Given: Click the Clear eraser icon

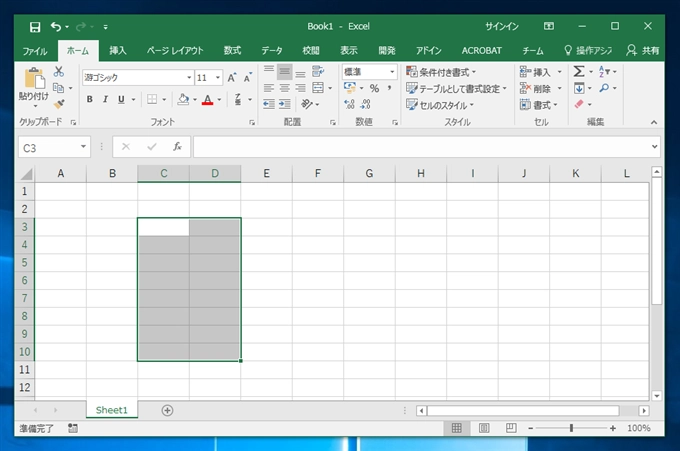Looking at the screenshot, I should point(579,104).
